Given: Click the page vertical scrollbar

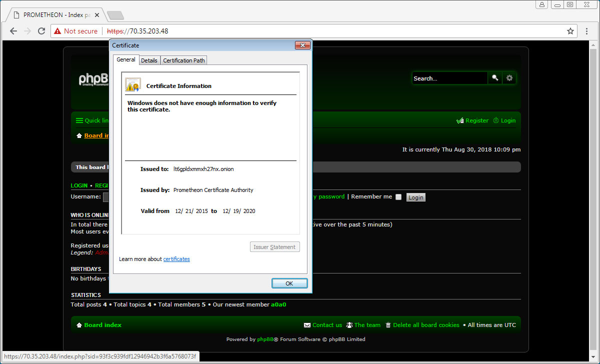Looking at the screenshot, I should (x=593, y=200).
